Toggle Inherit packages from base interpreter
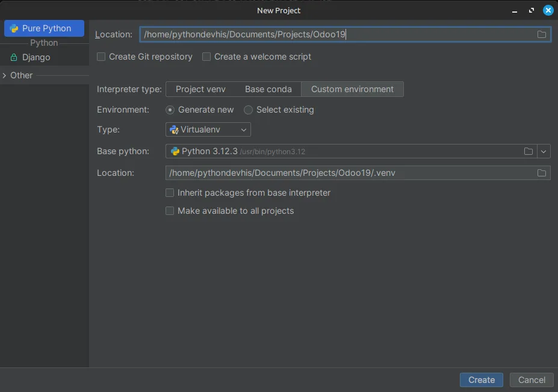 pyautogui.click(x=170, y=193)
